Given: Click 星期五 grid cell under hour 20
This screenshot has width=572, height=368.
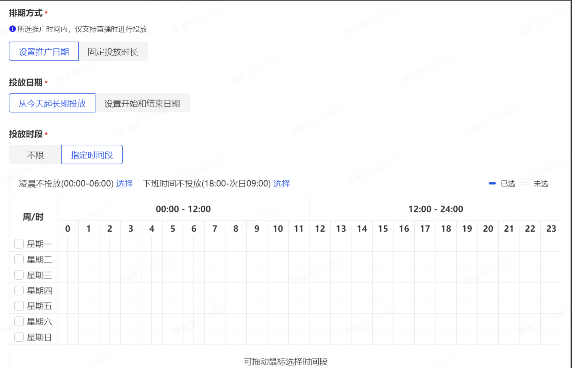Looking at the screenshot, I should [488, 306].
